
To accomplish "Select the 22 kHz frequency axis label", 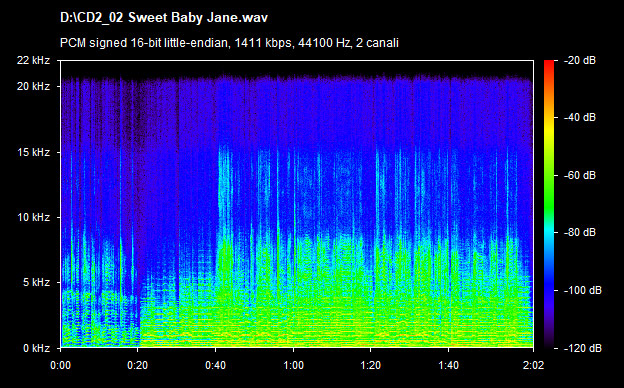I will click(33, 60).
